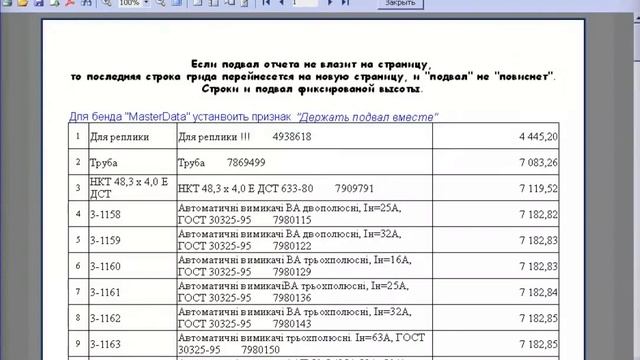Click the save (floppy disk) toolbar icon

coord(38,3)
